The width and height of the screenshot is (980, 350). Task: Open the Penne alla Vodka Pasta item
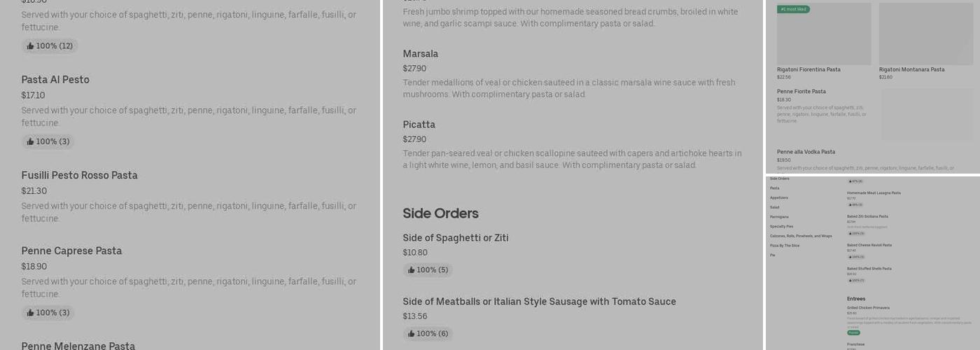(x=806, y=152)
